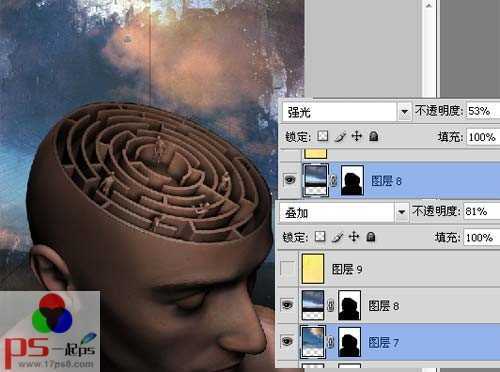Hide 图层 8 via eye in 强光 panel

pos(290,180)
